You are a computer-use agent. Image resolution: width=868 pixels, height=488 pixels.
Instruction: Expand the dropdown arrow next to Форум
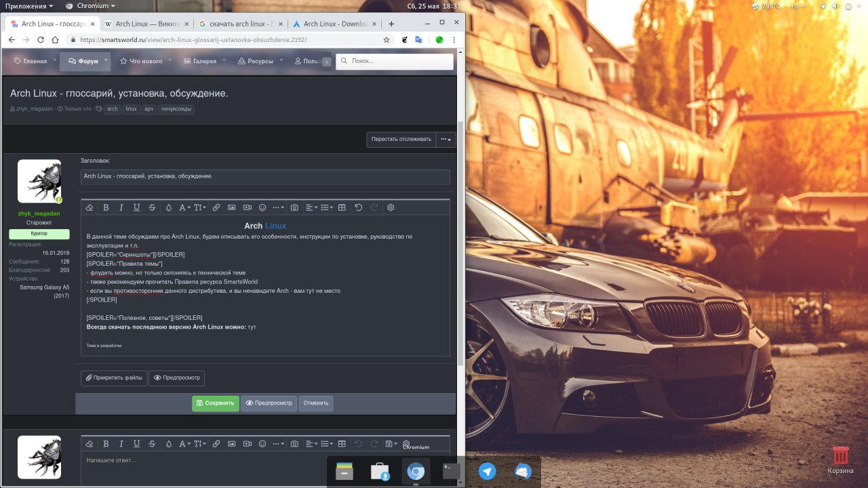(x=106, y=60)
